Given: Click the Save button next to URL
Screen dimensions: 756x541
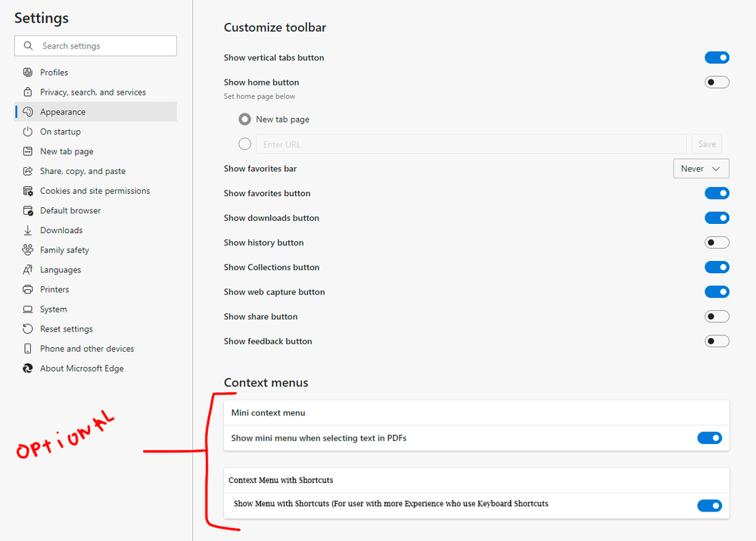Looking at the screenshot, I should tap(707, 145).
